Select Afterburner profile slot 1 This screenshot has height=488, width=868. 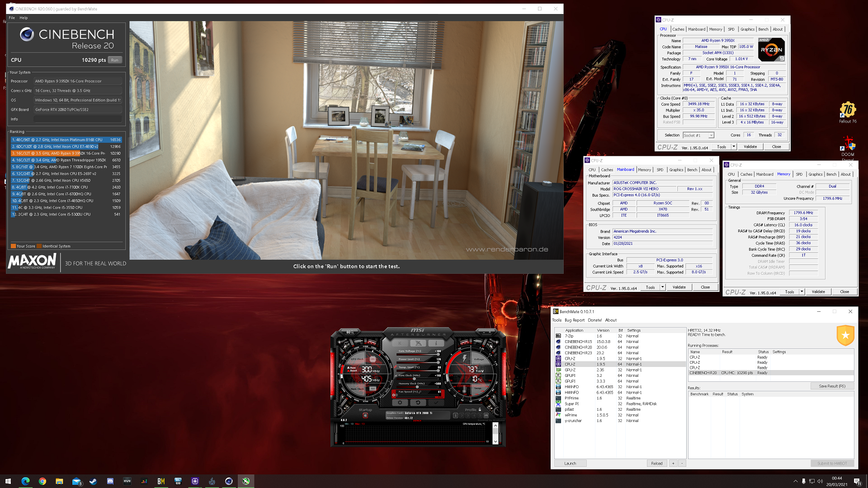455,415
